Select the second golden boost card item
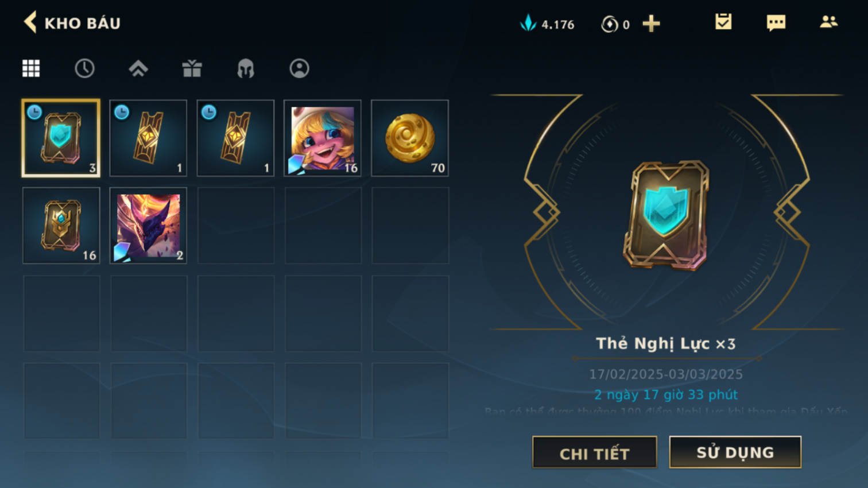This screenshot has width=868, height=488. coord(235,138)
